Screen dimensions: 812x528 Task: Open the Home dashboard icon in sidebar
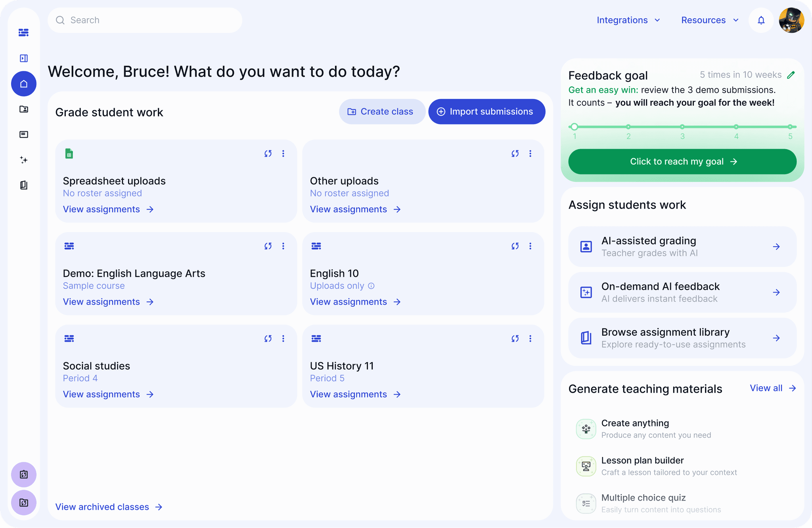click(x=24, y=84)
